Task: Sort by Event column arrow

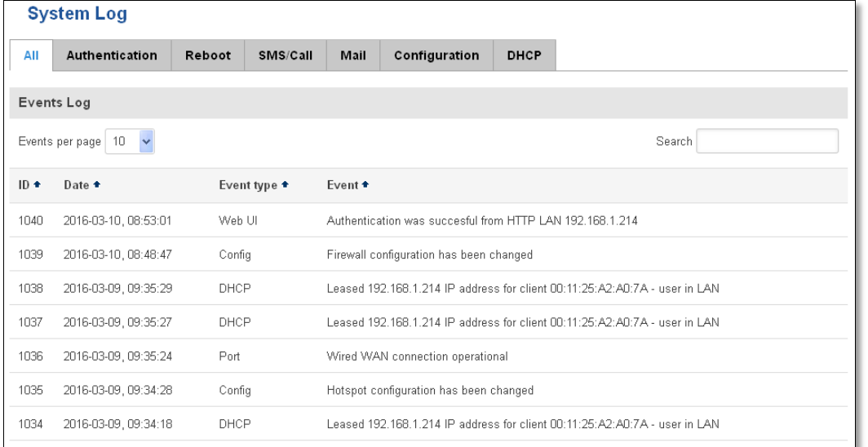Action: (x=365, y=185)
